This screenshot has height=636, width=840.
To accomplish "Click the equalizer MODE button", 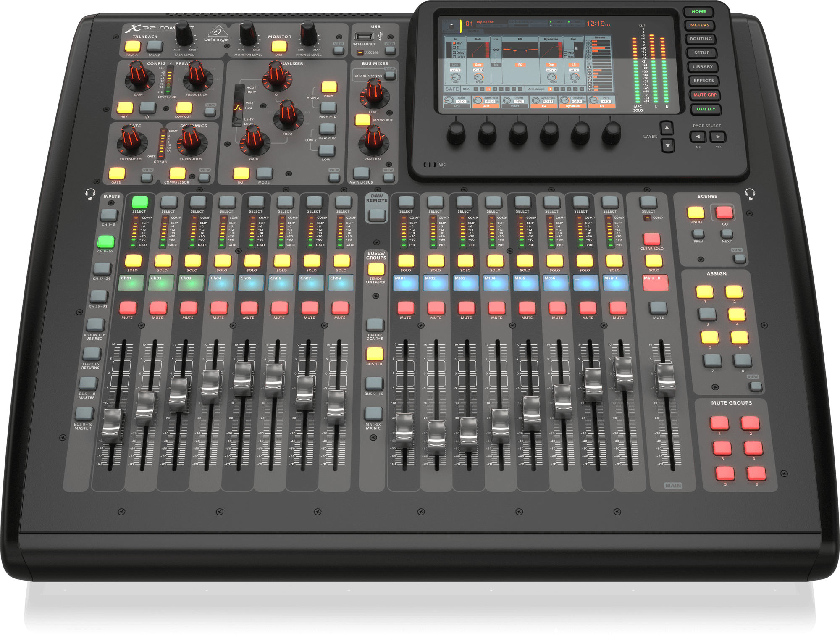I will [x=265, y=173].
